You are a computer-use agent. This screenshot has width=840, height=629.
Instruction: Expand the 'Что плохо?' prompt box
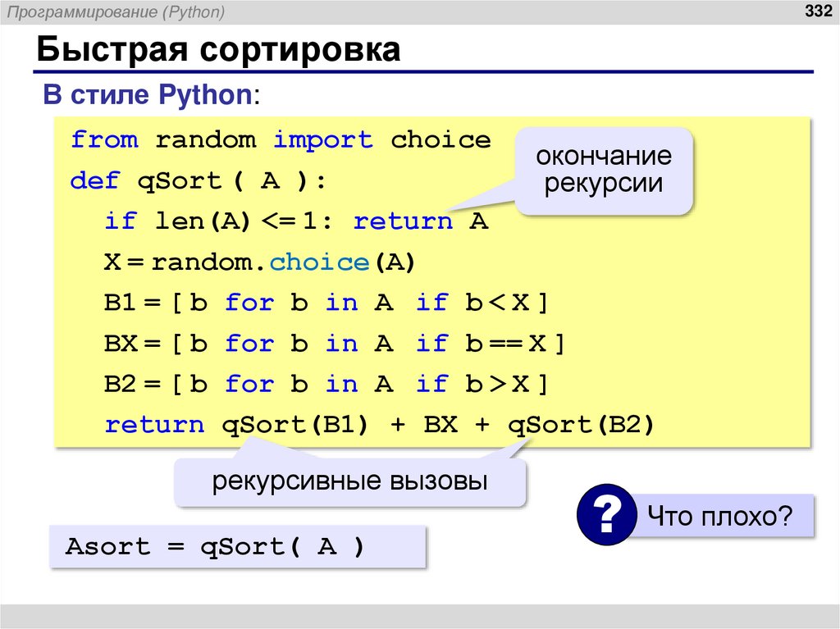[x=719, y=516]
